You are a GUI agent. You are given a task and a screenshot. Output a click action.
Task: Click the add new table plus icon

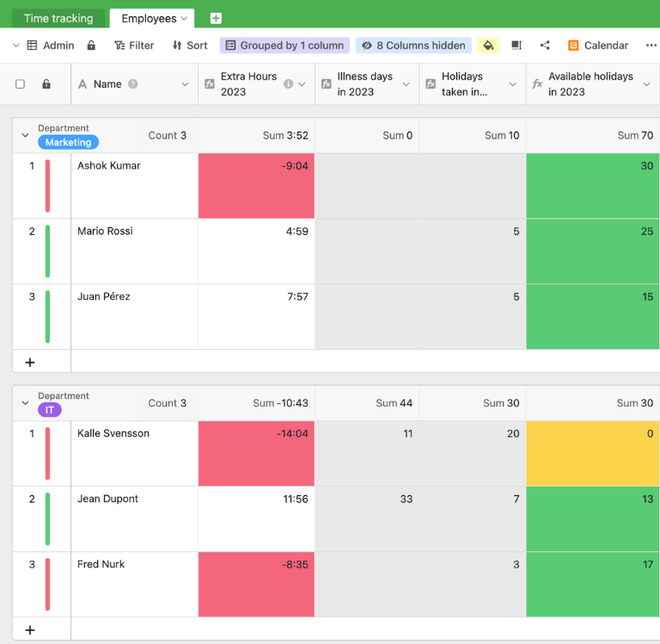[x=216, y=18]
